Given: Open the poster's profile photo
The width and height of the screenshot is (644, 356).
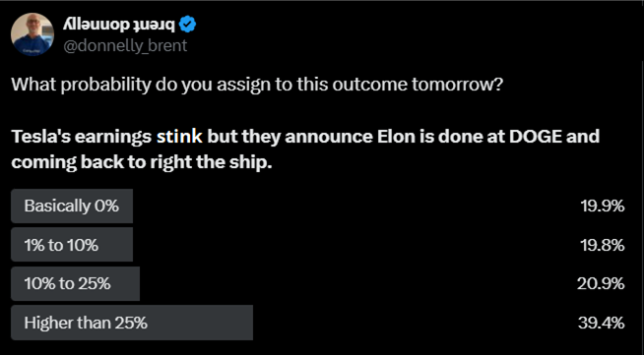Looking at the screenshot, I should pyautogui.click(x=32, y=34).
